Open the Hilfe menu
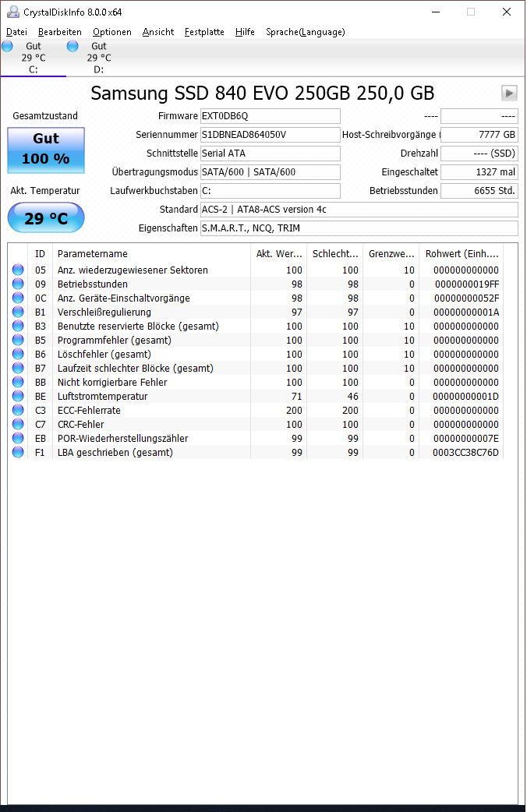Viewport: 527px width, 812px height. click(x=245, y=32)
